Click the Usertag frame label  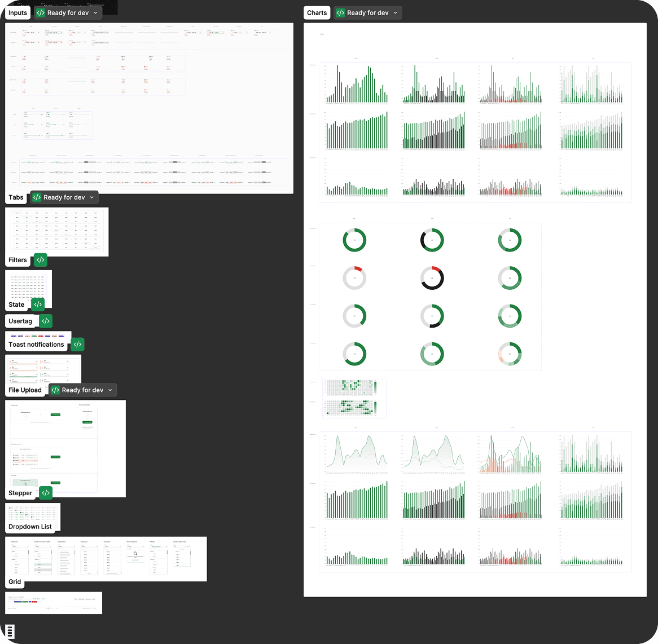tap(20, 321)
